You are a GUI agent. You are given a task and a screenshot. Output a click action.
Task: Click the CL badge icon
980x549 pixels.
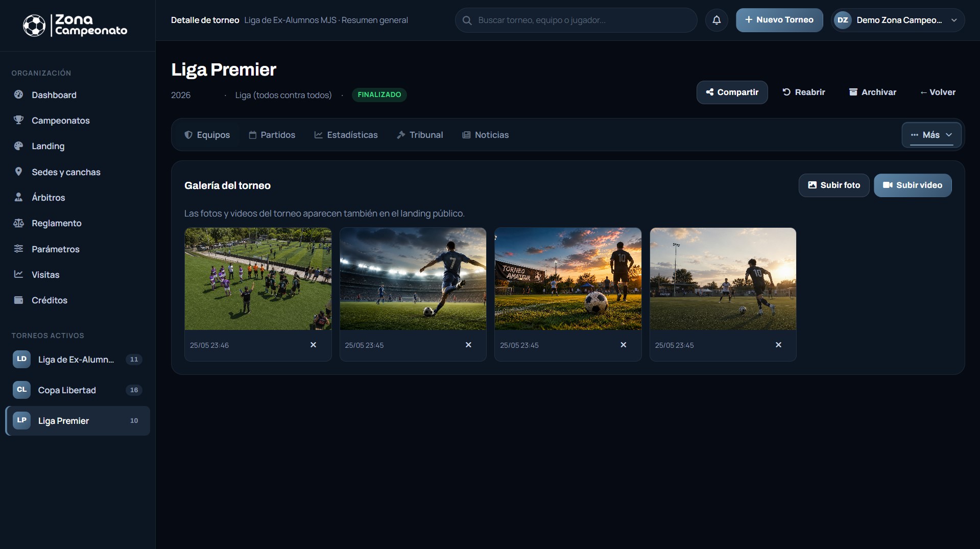21,390
